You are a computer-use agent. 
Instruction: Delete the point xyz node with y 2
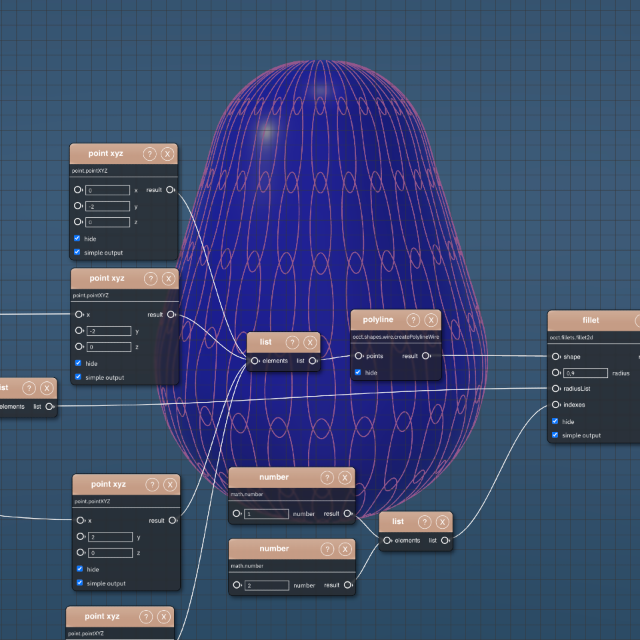(x=170, y=484)
